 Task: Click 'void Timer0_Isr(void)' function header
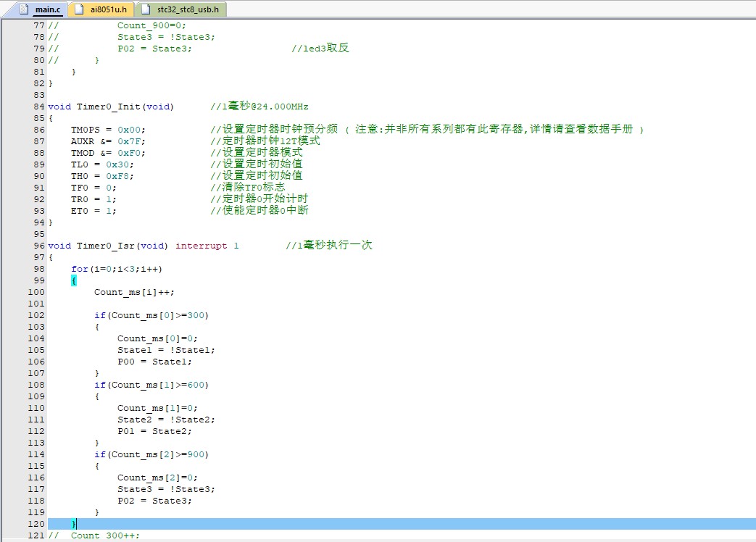[x=108, y=246]
